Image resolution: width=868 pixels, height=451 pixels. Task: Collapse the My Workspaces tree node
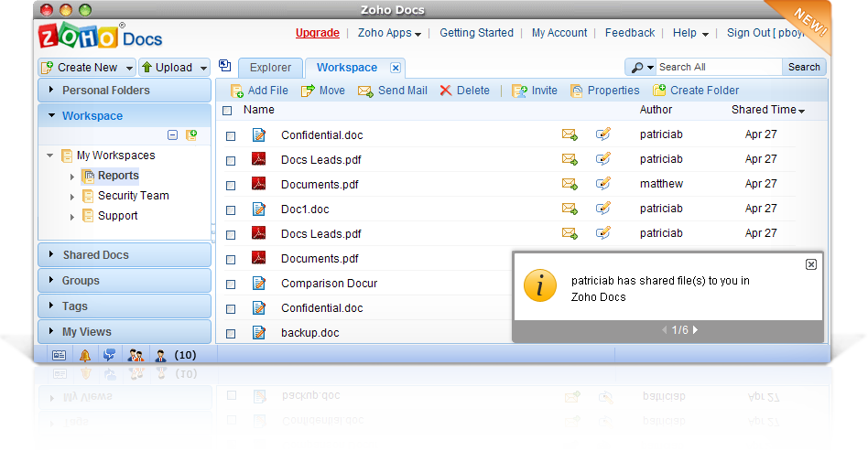pos(50,156)
